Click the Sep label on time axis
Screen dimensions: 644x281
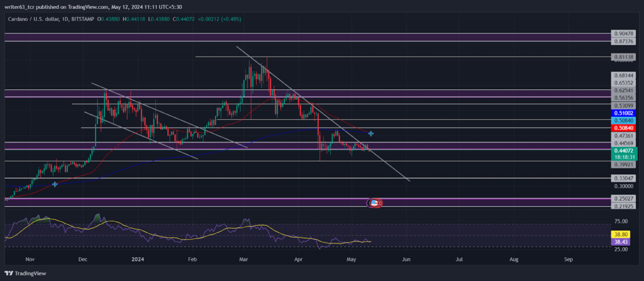coord(569,260)
